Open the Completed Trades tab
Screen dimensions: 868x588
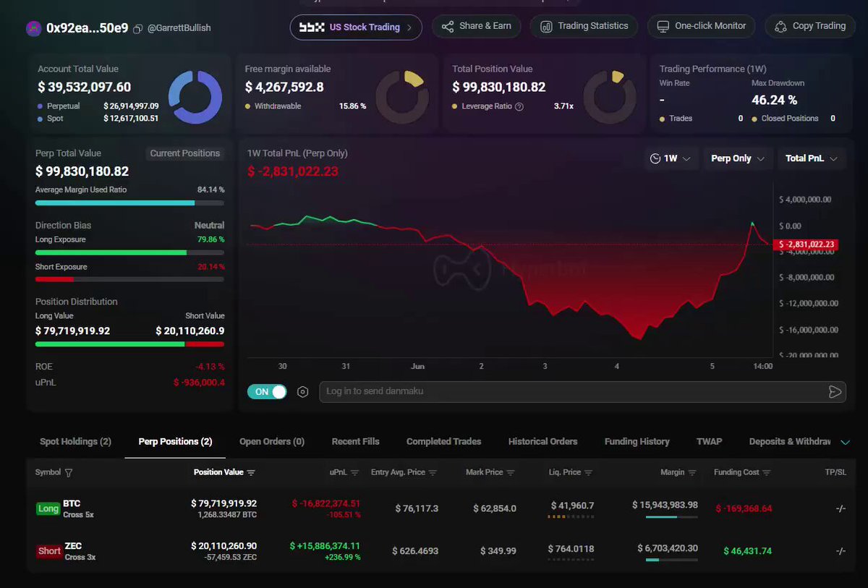coord(443,441)
